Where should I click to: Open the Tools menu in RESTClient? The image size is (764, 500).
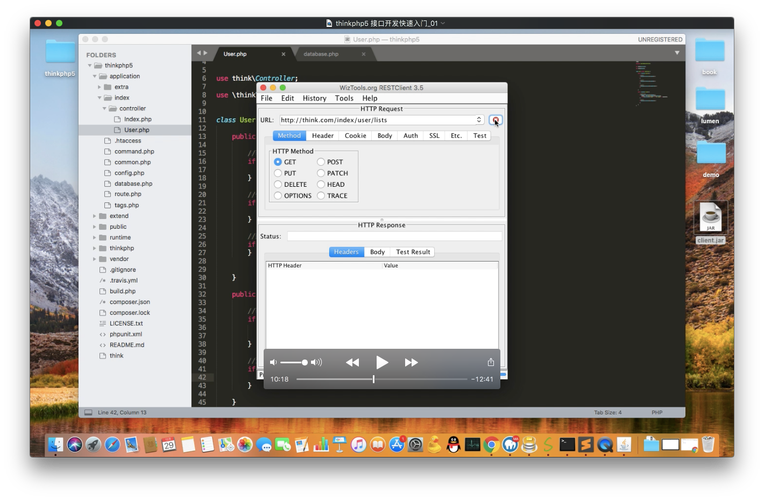[x=344, y=98]
